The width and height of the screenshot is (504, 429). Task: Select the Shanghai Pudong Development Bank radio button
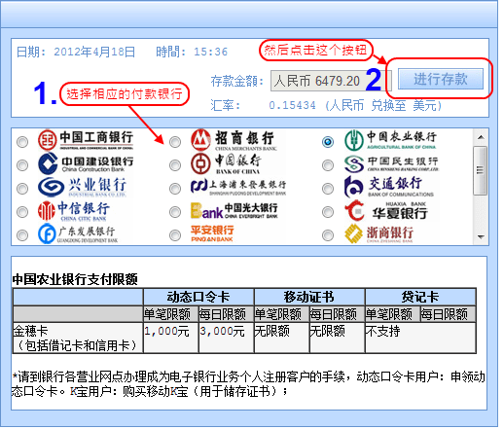[175, 189]
